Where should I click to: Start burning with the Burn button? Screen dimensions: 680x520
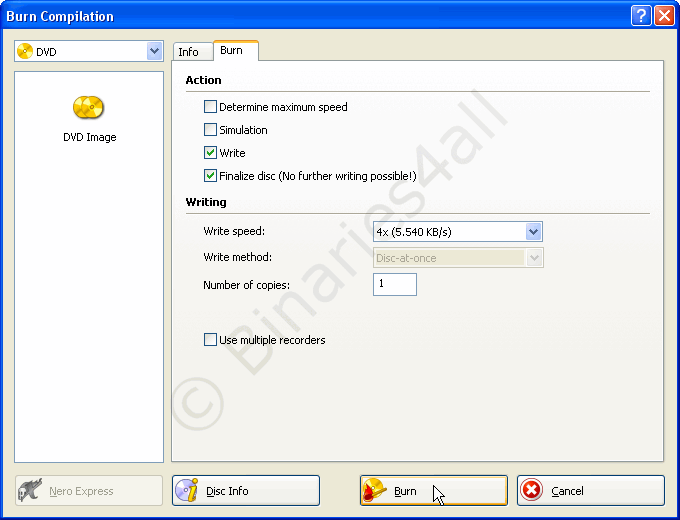434,491
